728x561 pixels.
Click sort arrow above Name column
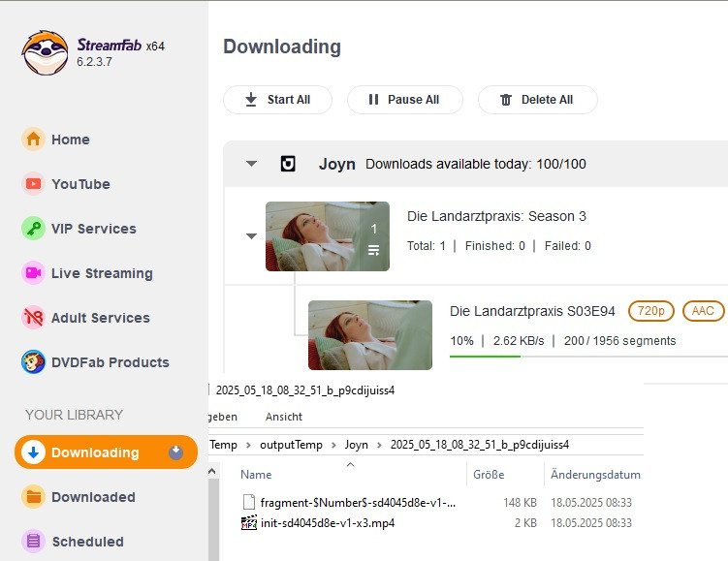350,464
